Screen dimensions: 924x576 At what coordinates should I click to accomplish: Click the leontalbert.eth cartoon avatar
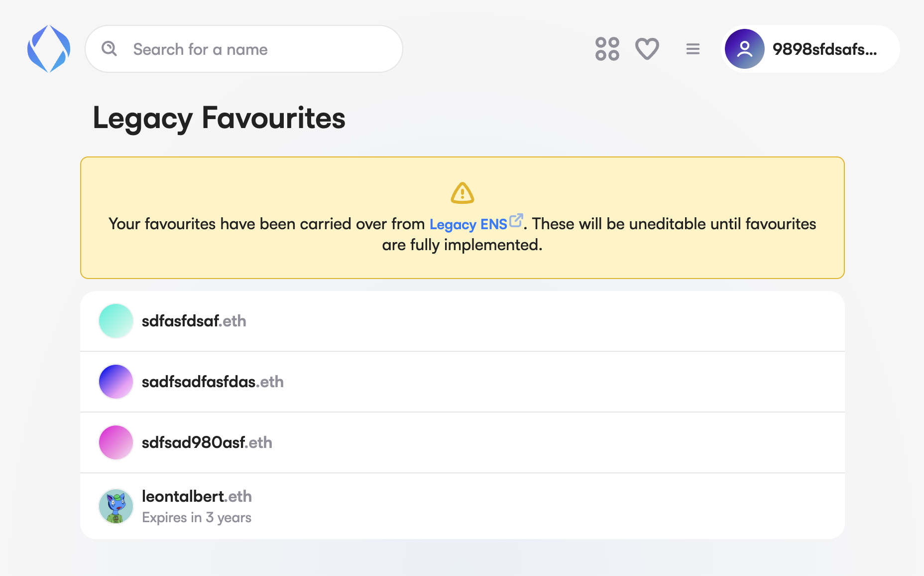click(x=116, y=506)
